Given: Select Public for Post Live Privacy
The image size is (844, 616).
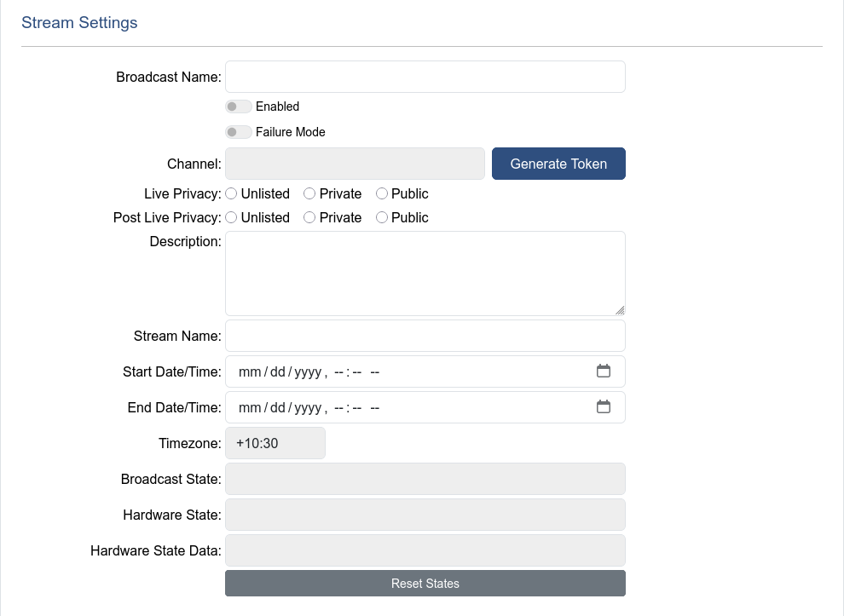Looking at the screenshot, I should tap(382, 218).
